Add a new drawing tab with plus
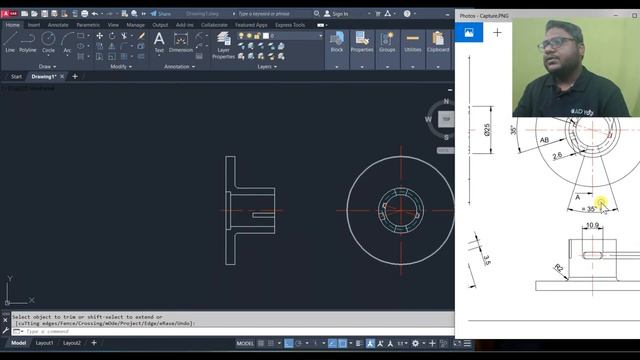The width and height of the screenshot is (640, 360). click(x=75, y=76)
